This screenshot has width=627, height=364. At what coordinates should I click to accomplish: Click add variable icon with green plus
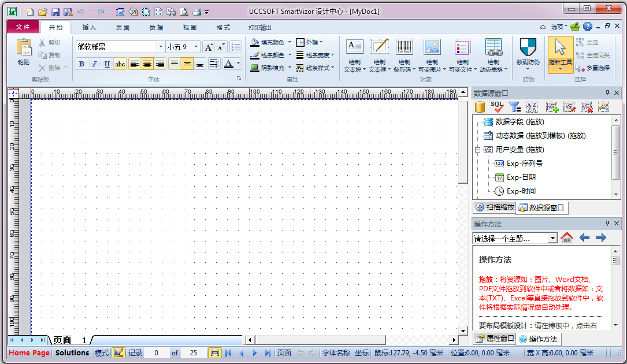click(x=552, y=107)
